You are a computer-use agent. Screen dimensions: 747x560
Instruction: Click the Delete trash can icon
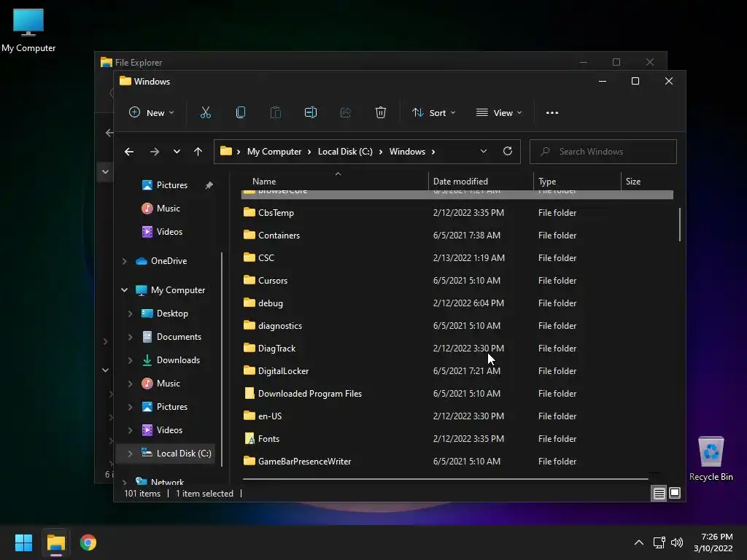[x=380, y=113]
